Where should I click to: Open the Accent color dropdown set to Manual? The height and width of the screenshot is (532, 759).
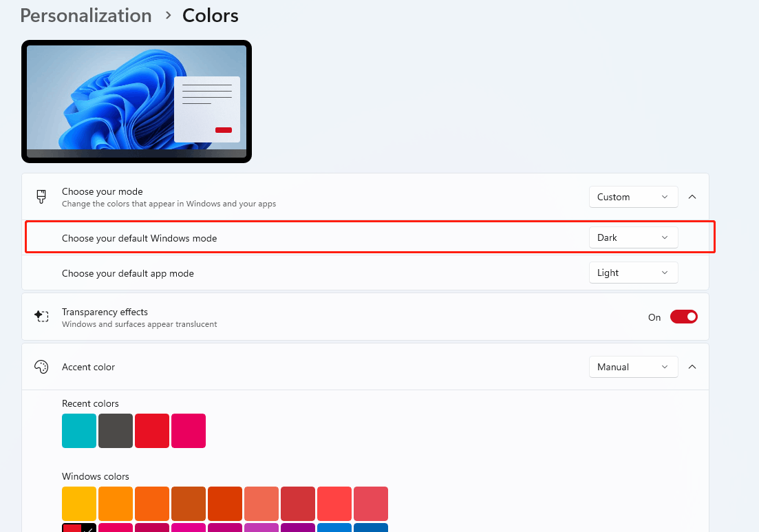point(632,367)
